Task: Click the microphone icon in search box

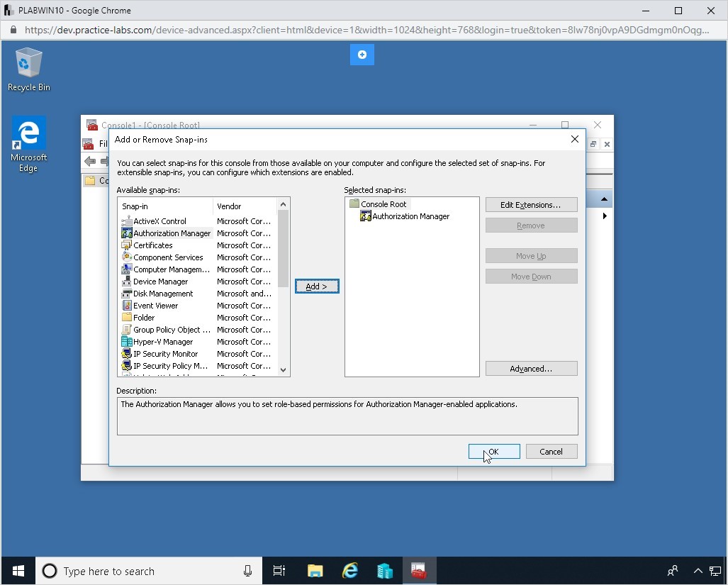Action: click(x=248, y=571)
